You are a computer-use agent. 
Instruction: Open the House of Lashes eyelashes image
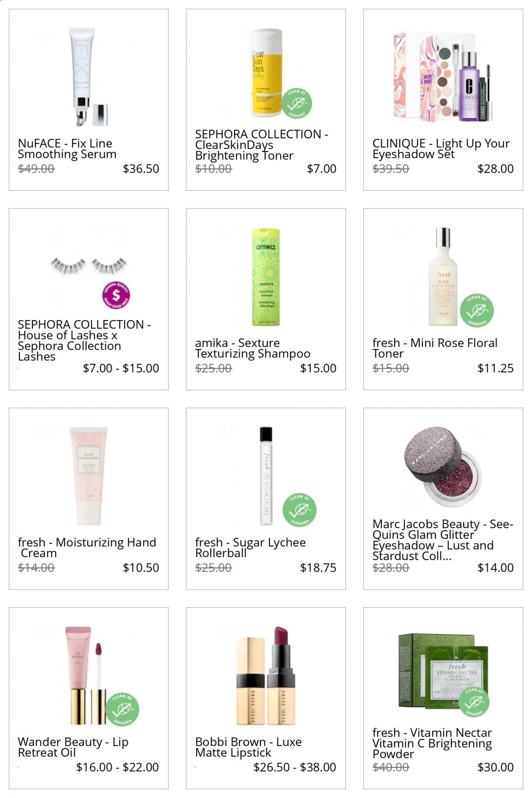pyautogui.click(x=89, y=266)
